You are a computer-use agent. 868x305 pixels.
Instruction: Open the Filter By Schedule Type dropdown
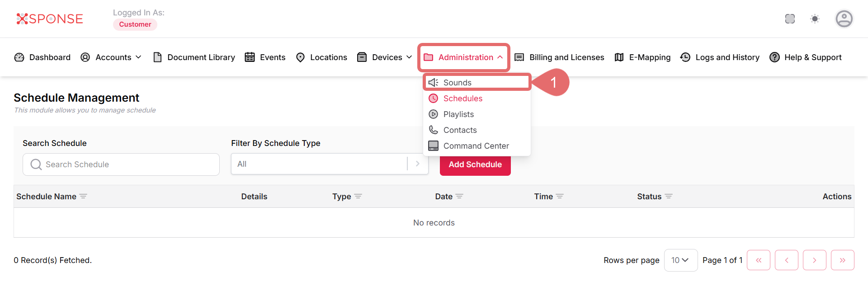[329, 164]
